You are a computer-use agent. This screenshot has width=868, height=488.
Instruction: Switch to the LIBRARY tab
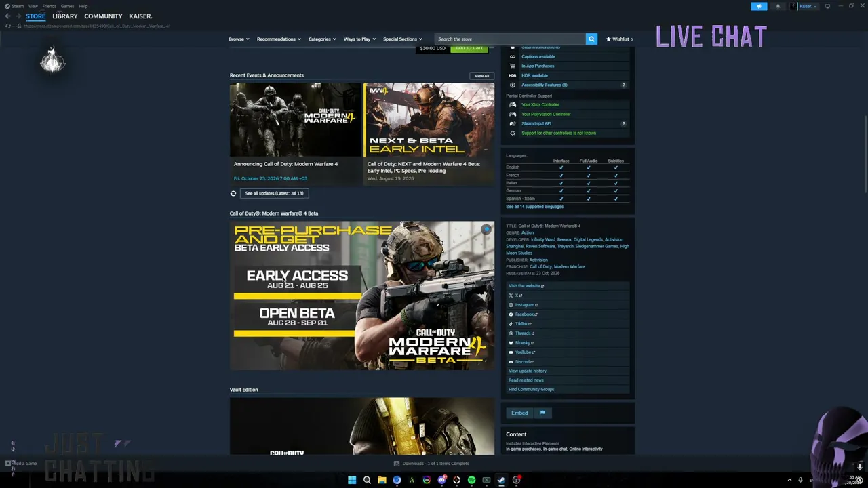coord(65,16)
